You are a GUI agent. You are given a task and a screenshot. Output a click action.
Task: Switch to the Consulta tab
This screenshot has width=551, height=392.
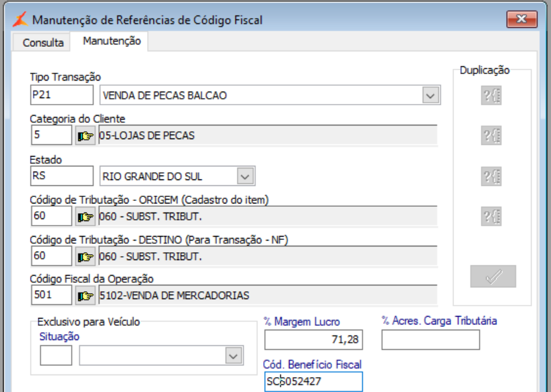pos(43,43)
